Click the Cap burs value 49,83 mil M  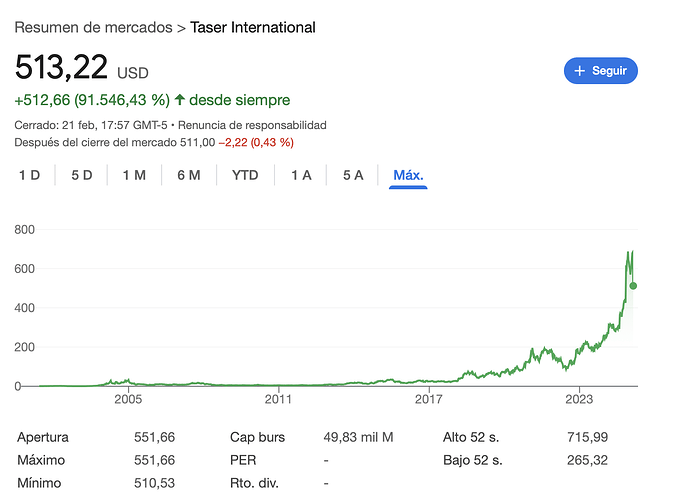click(358, 437)
